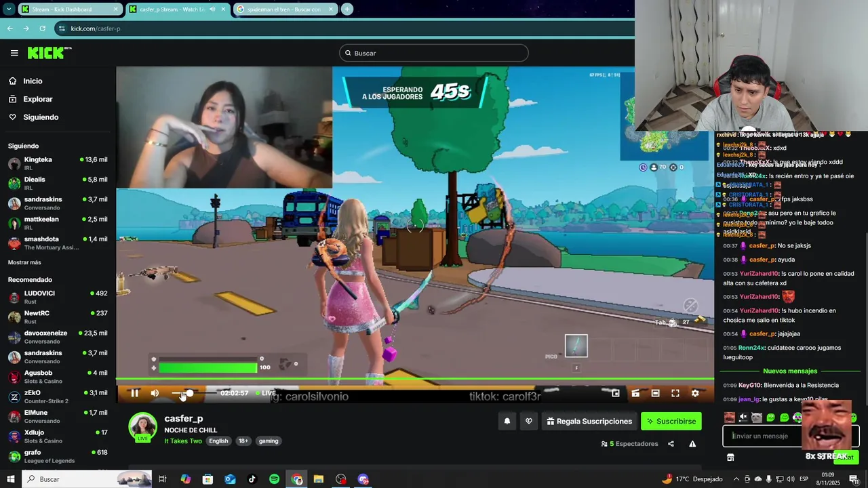
Task: Reload the kick.com page
Action: (42, 28)
